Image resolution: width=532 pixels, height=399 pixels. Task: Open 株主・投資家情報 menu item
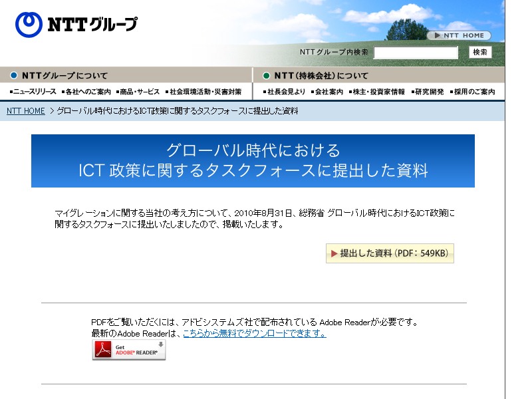coord(376,92)
